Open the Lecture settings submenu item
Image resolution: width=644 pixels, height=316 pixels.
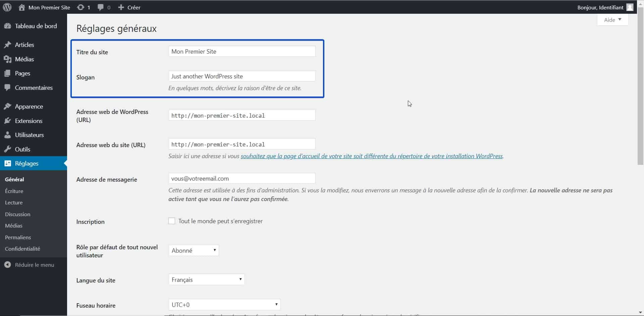pyautogui.click(x=14, y=202)
